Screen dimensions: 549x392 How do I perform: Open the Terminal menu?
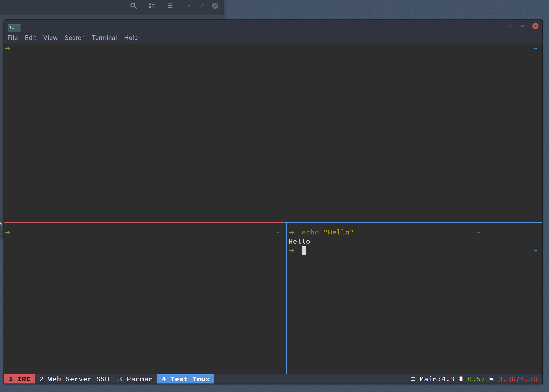pyautogui.click(x=104, y=38)
